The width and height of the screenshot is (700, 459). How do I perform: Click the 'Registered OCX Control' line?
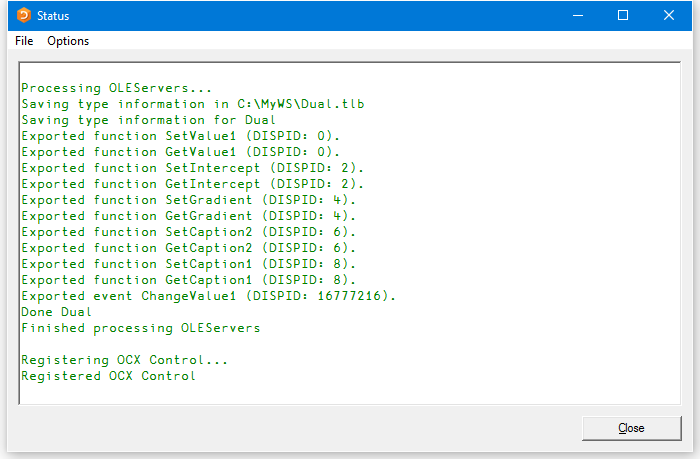click(x=108, y=376)
